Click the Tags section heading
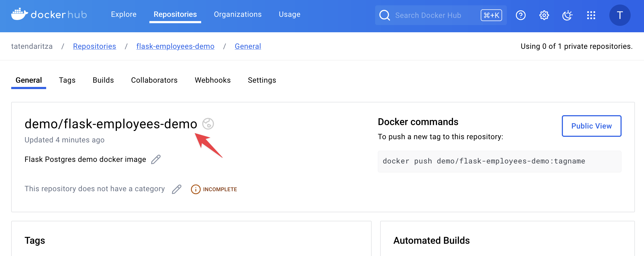 tap(35, 241)
